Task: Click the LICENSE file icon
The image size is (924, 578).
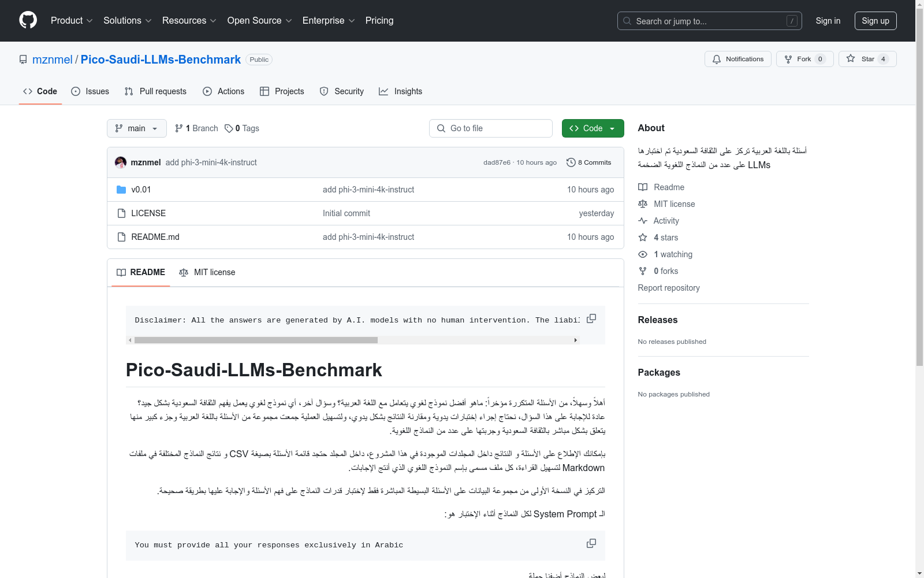Action: pyautogui.click(x=121, y=213)
